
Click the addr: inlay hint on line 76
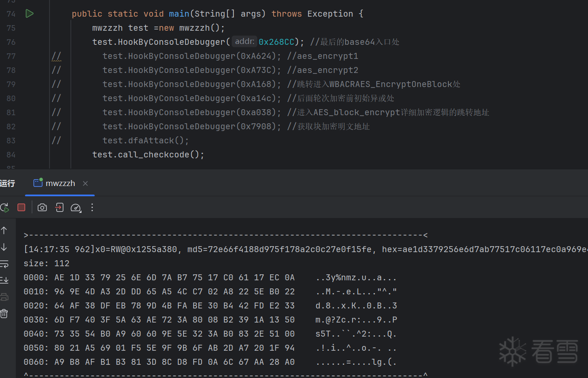point(245,42)
